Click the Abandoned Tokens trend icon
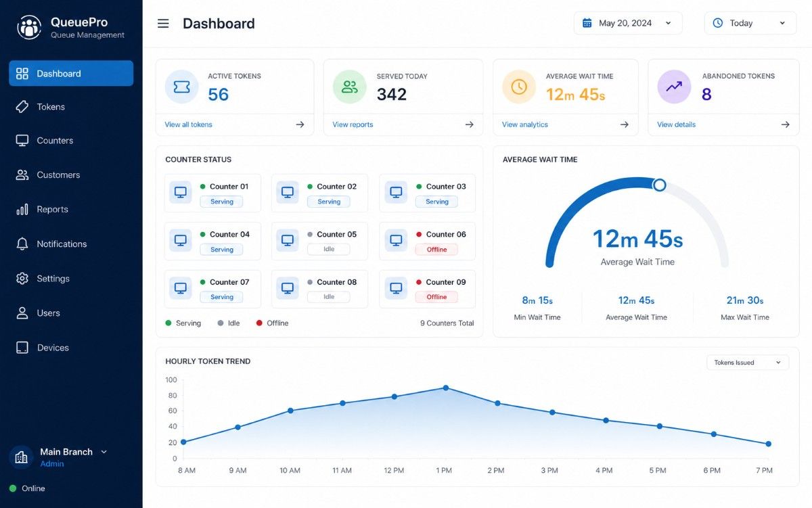 (x=674, y=87)
